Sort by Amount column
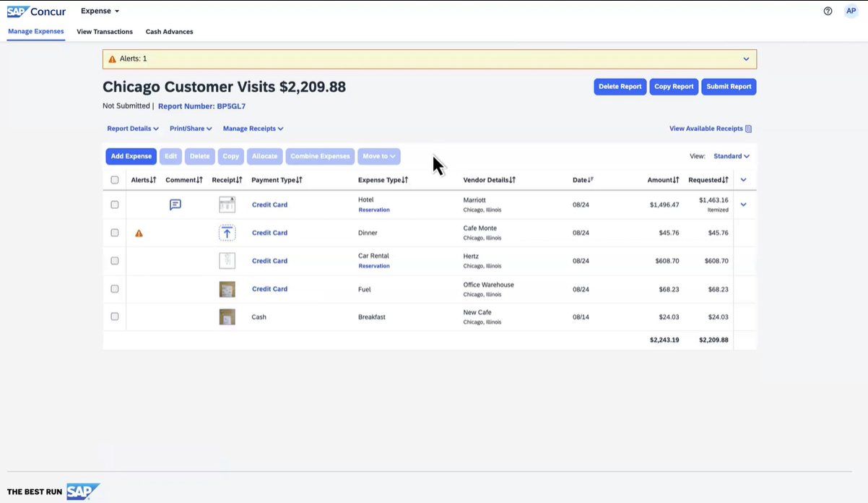 point(663,180)
